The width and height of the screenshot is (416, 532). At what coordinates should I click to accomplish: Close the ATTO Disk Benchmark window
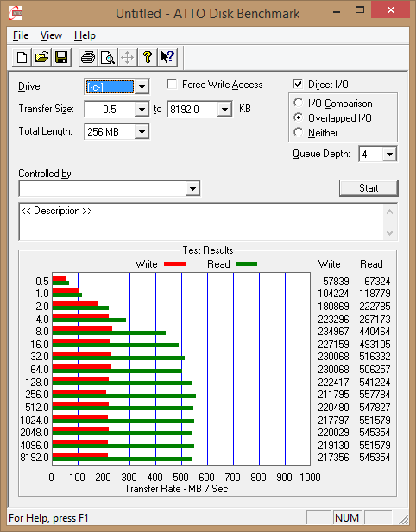click(x=391, y=9)
